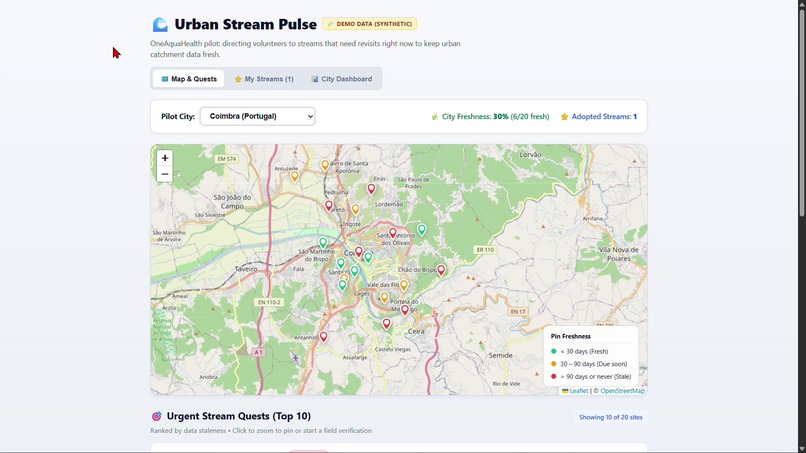Select the green pin east of Santo António dos Olivais
The height and width of the screenshot is (453, 806).
pyautogui.click(x=422, y=230)
